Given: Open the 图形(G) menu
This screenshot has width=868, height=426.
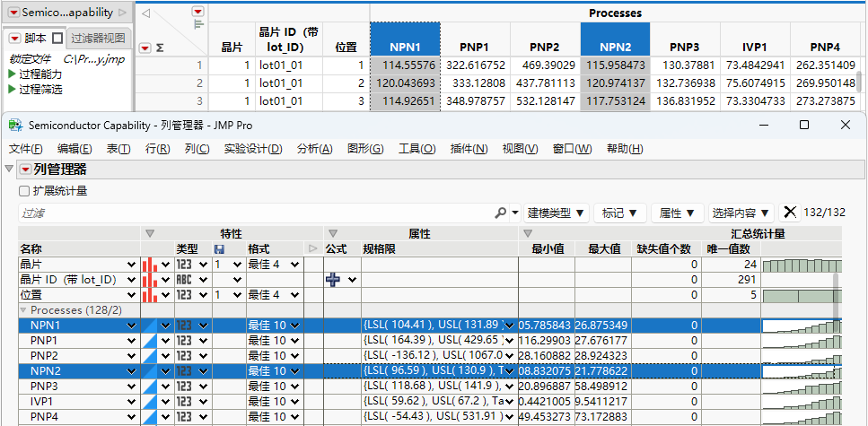Looking at the screenshot, I should [x=365, y=149].
